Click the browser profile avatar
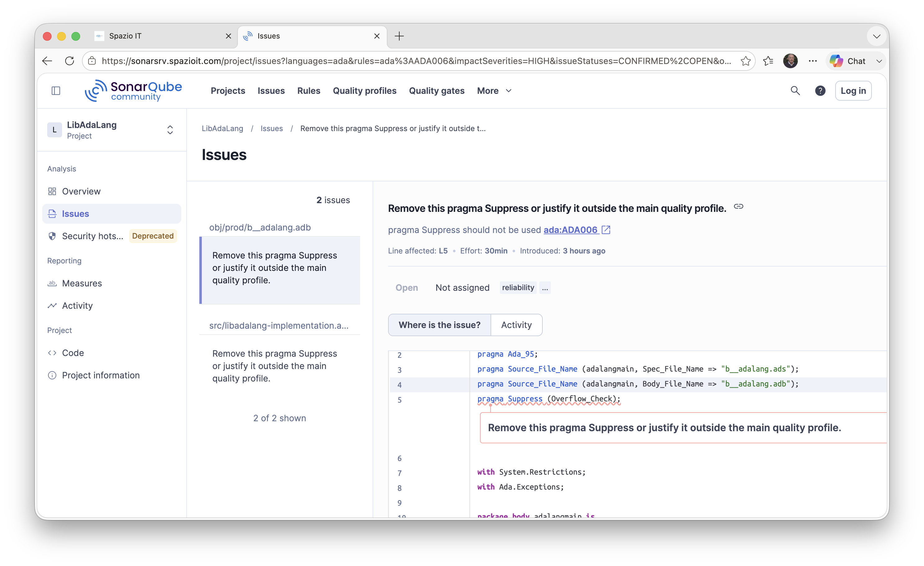 (x=790, y=61)
